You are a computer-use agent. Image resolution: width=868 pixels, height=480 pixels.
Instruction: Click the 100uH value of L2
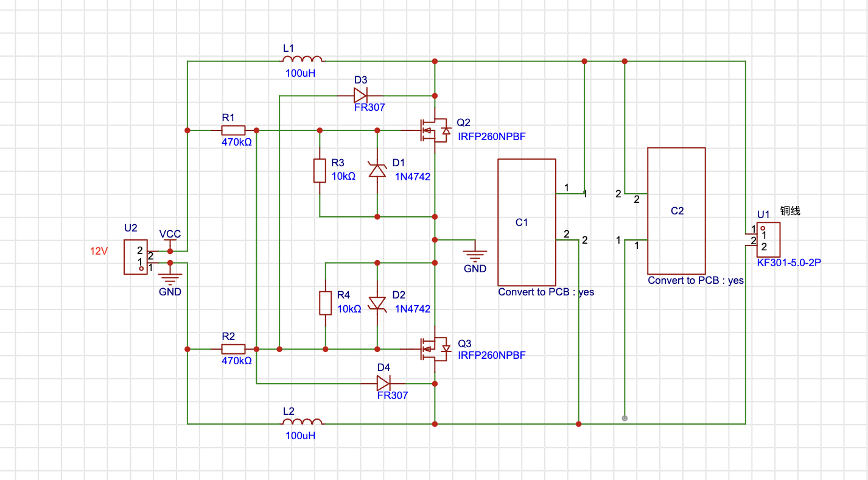pos(301,436)
